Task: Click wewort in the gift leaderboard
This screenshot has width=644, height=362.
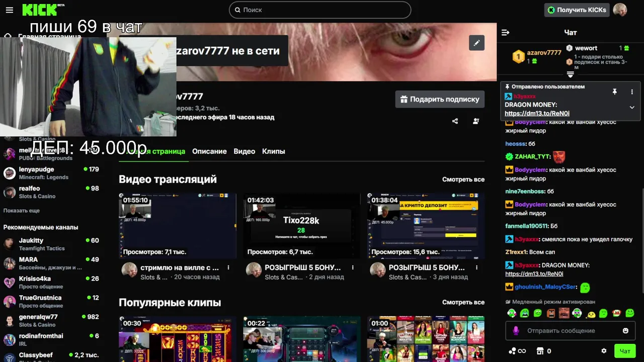Action: click(x=586, y=48)
